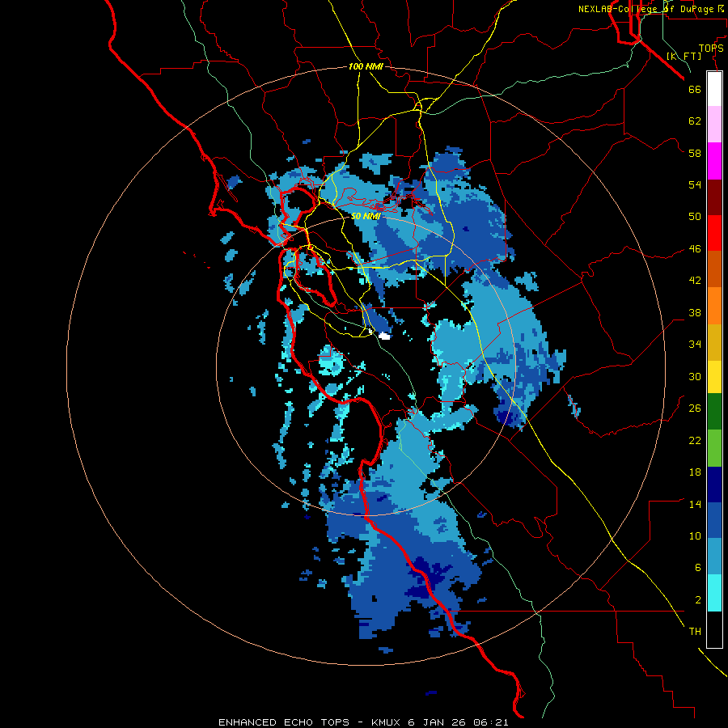Click the '06:21' time in the caption
This screenshot has width=728, height=728.
pos(491,722)
